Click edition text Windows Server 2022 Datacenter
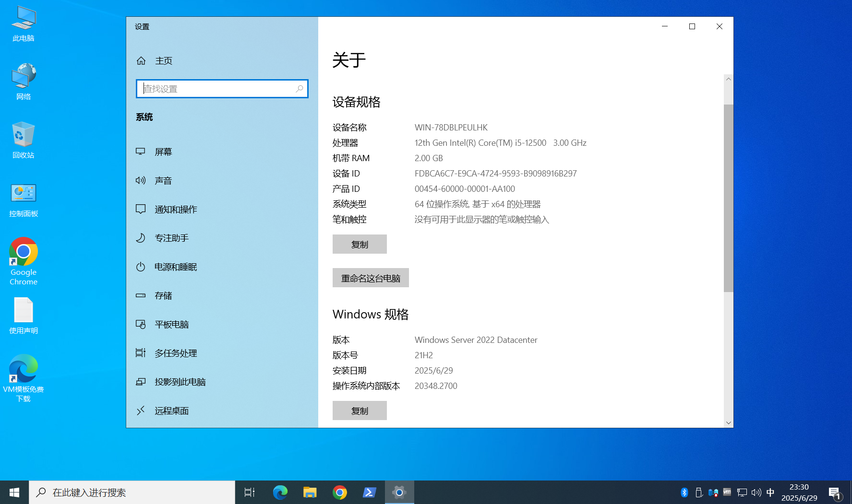This screenshot has height=504, width=852. click(x=476, y=340)
